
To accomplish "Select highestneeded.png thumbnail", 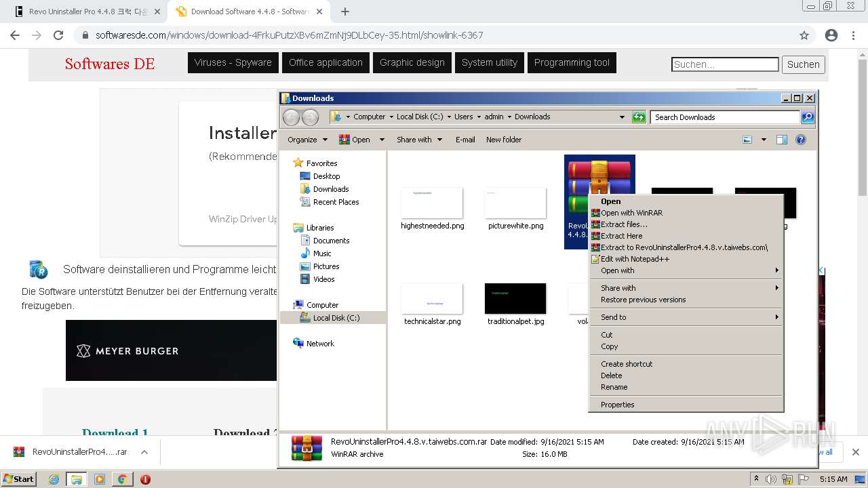I will [432, 203].
